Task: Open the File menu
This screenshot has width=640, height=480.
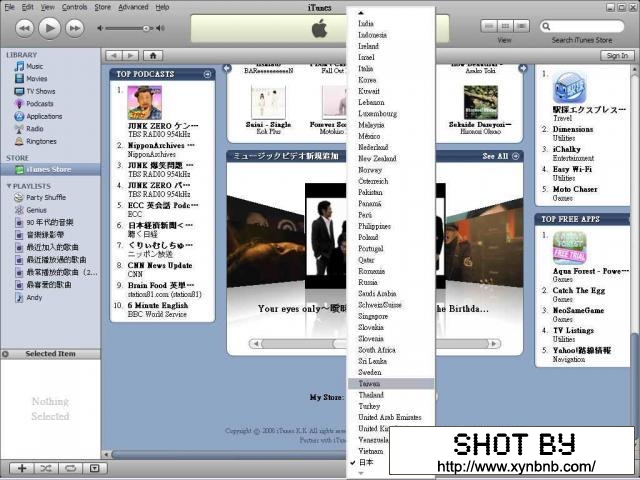Action: 9,7
